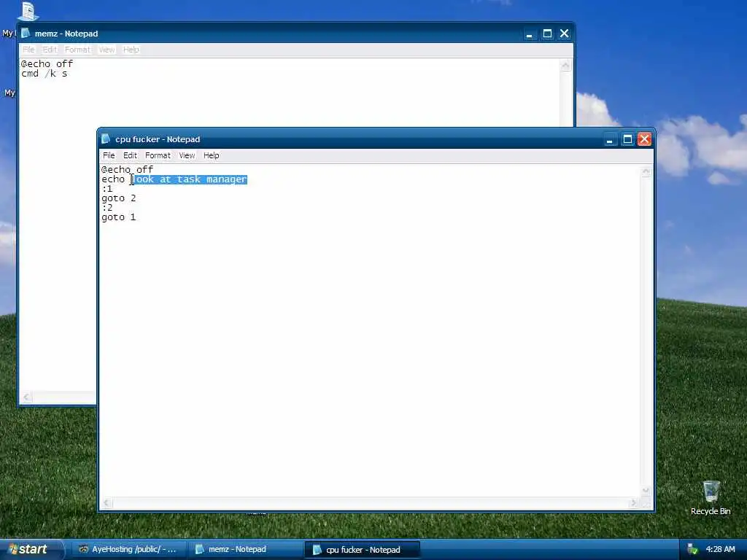This screenshot has width=747, height=560.
Task: Open Edit menu in memz Notepad window
Action: tap(50, 50)
